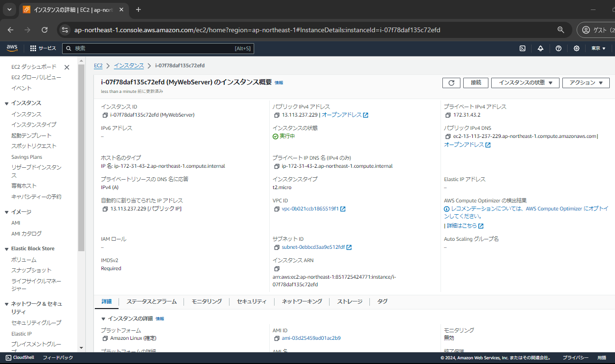Open the サービス grid menu icon
The width and height of the screenshot is (615, 364).
pos(33,48)
